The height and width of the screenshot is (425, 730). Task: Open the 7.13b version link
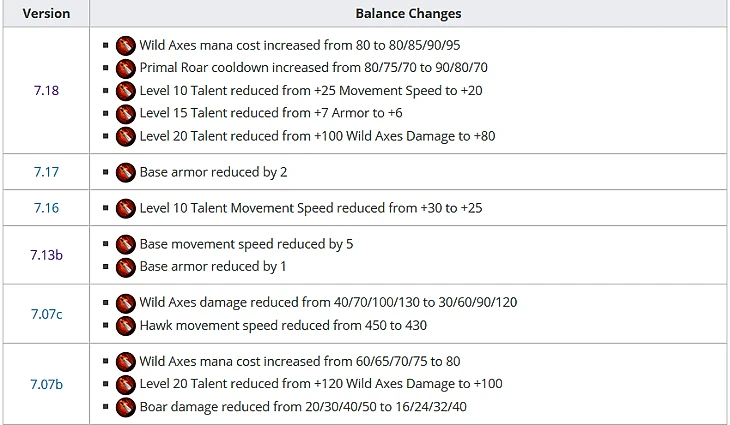coord(46,255)
